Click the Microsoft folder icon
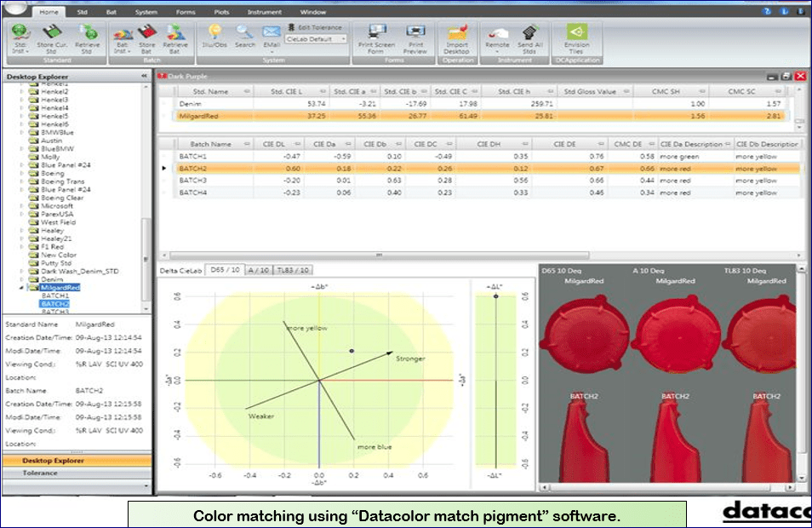Viewport: 812px width, 528px height. click(x=34, y=206)
